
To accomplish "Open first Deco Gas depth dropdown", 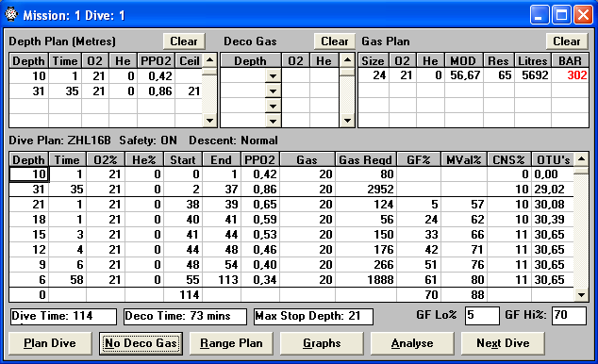I will coord(273,75).
